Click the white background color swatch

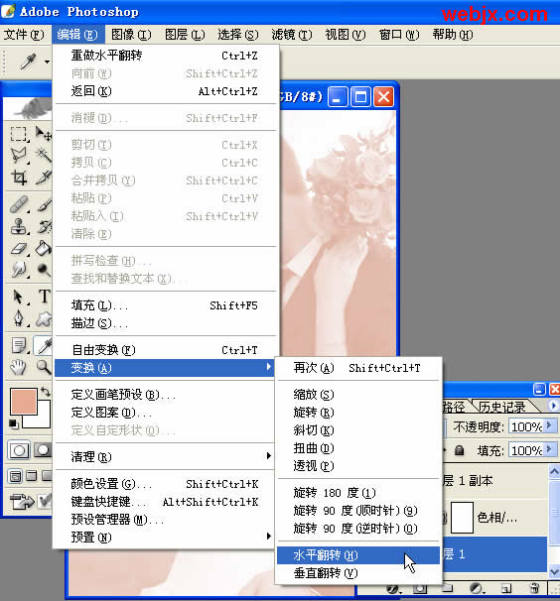point(43,419)
